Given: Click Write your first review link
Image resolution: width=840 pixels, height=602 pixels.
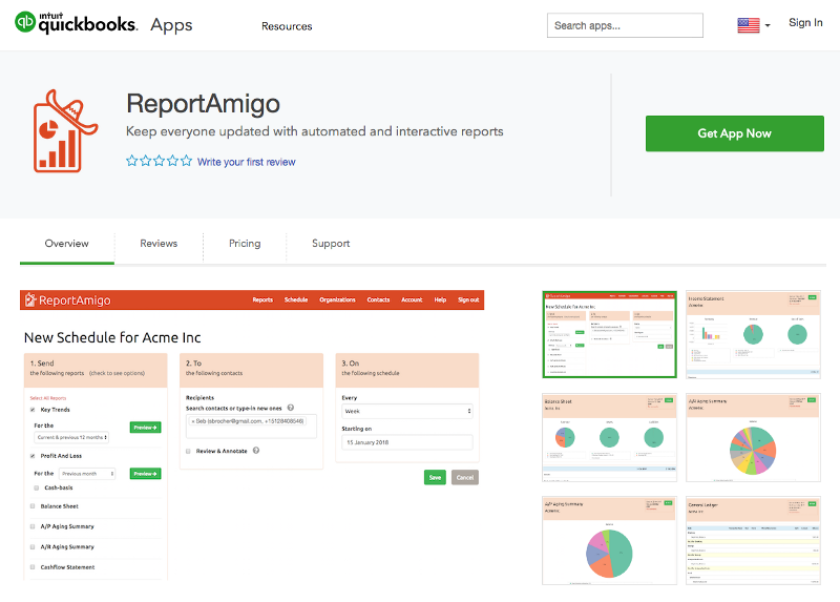Looking at the screenshot, I should click(246, 162).
